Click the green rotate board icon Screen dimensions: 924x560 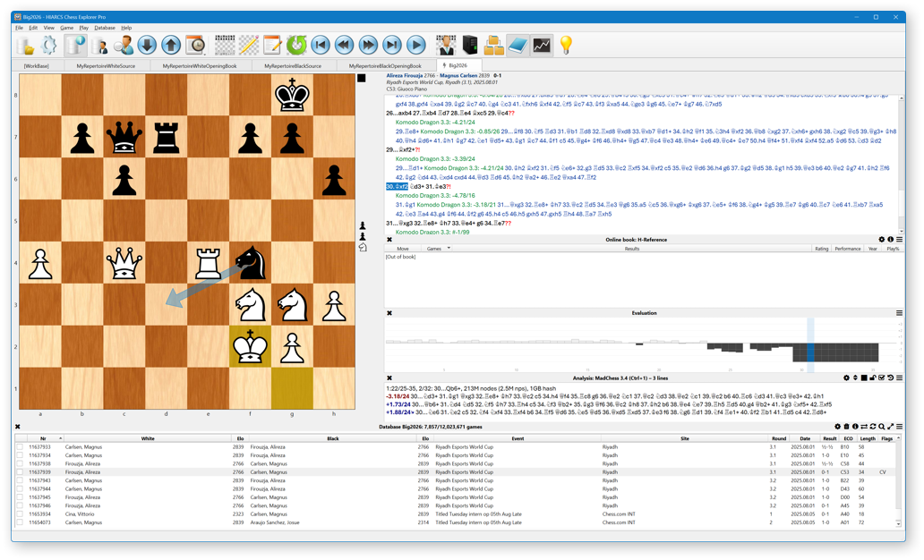(296, 46)
